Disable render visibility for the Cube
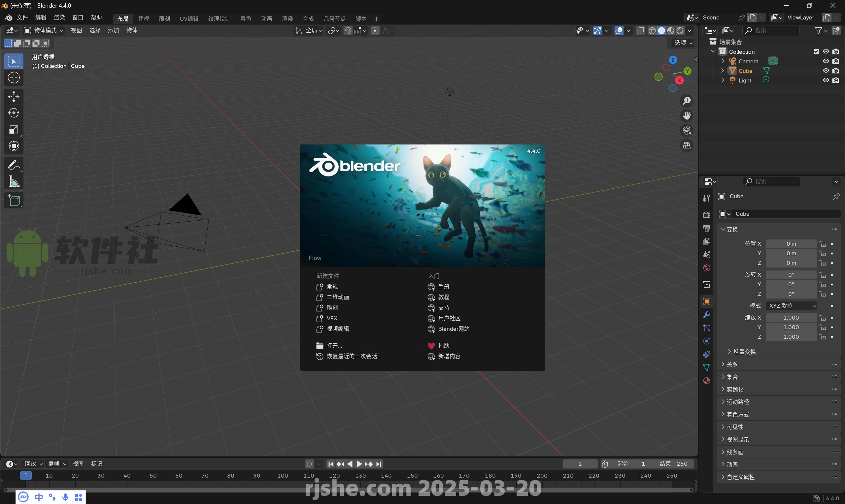 pos(836,70)
